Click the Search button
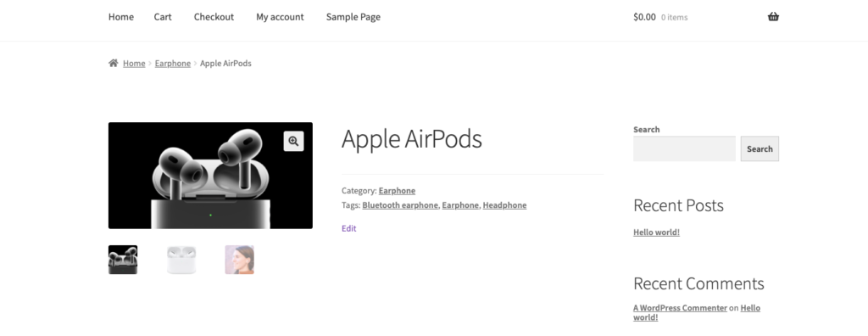 pos(759,148)
